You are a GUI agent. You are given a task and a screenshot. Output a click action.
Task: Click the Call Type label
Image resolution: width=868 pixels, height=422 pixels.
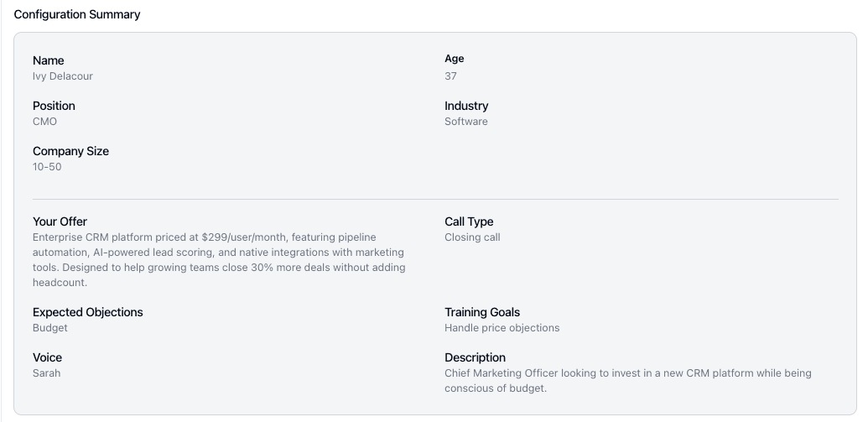click(x=469, y=221)
